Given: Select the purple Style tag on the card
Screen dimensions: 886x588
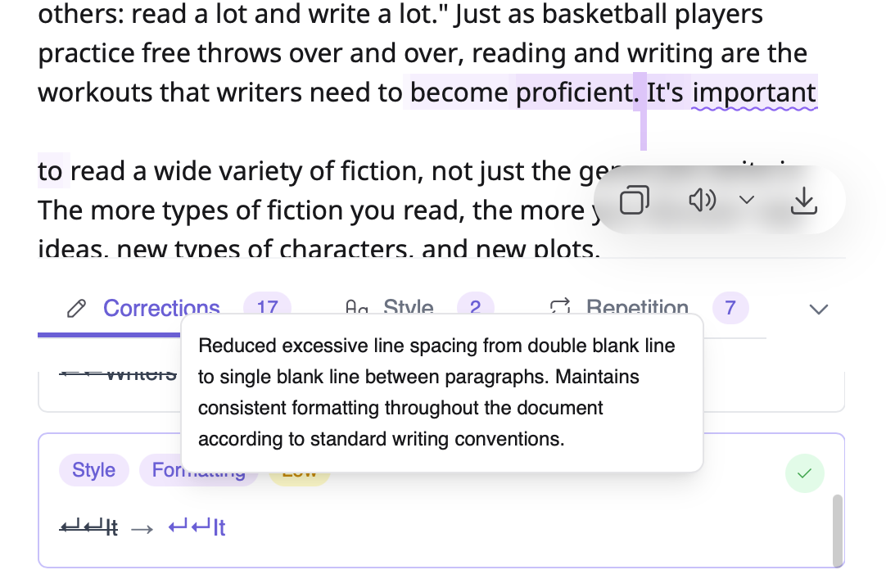Looking at the screenshot, I should [x=93, y=470].
